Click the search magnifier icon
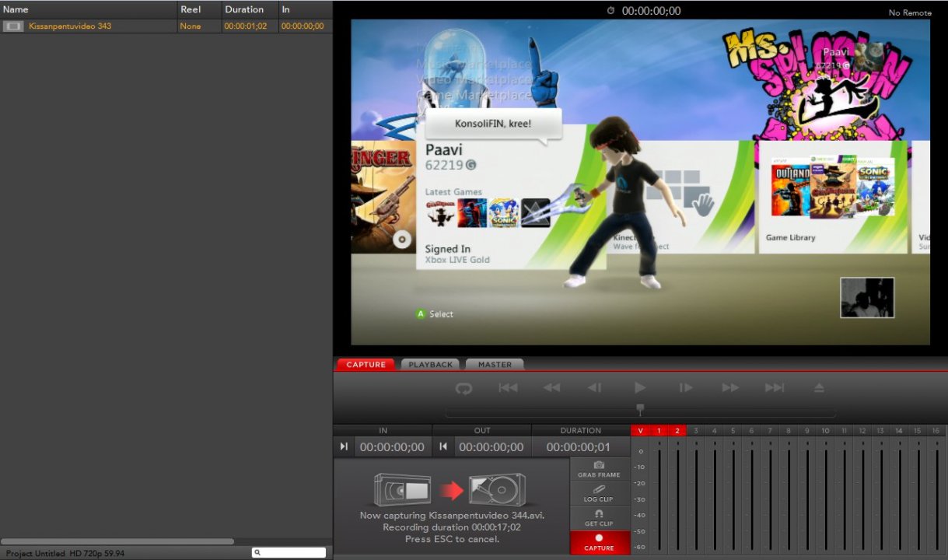The image size is (948, 560). [x=257, y=553]
